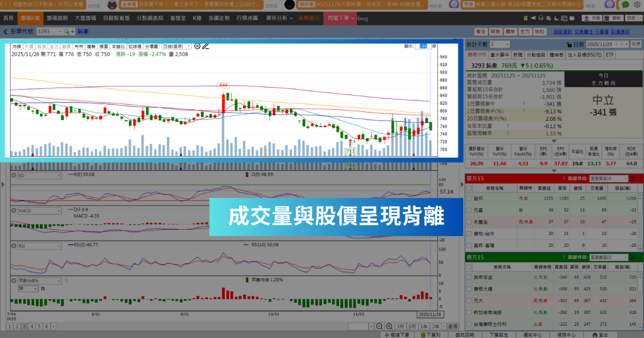Zoom in on the chart with the plus magnifier
The height and width of the screenshot is (338, 644).
tap(388, 326)
